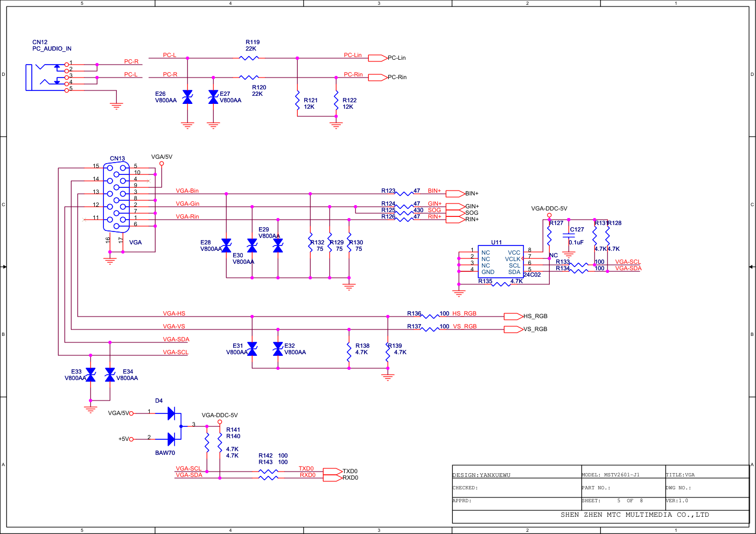The width and height of the screenshot is (756, 534).
Task: Click the VS_RGB output port
Action: point(513,329)
